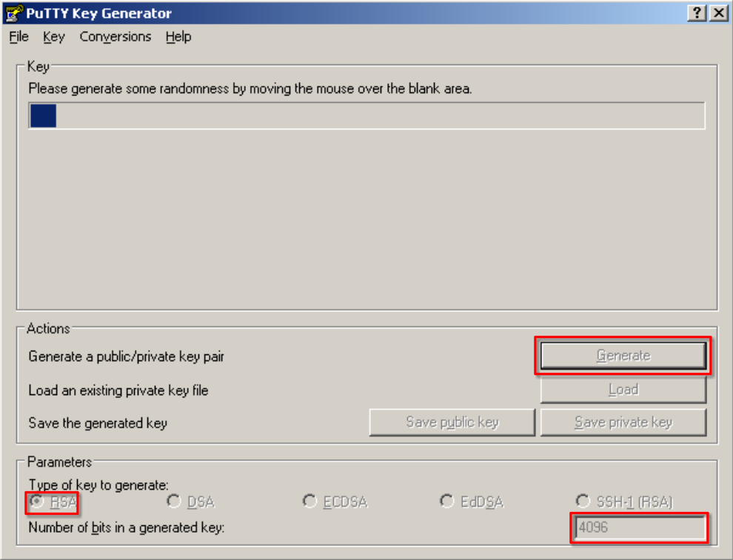Open the Help menu

pyautogui.click(x=178, y=36)
